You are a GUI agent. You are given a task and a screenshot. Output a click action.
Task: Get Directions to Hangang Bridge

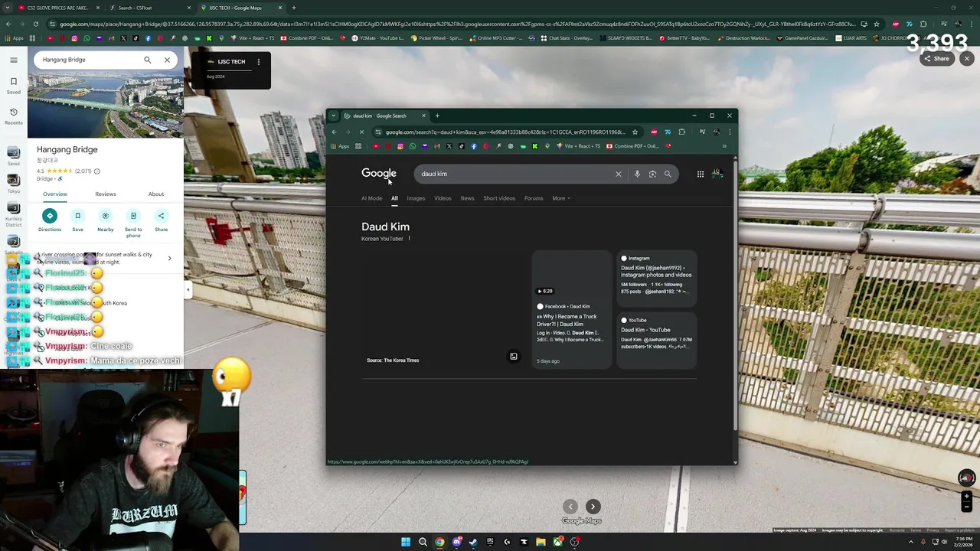[x=50, y=220]
